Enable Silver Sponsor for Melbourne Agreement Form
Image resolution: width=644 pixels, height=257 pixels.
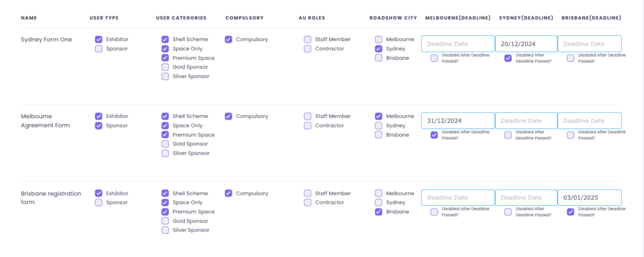pos(165,153)
